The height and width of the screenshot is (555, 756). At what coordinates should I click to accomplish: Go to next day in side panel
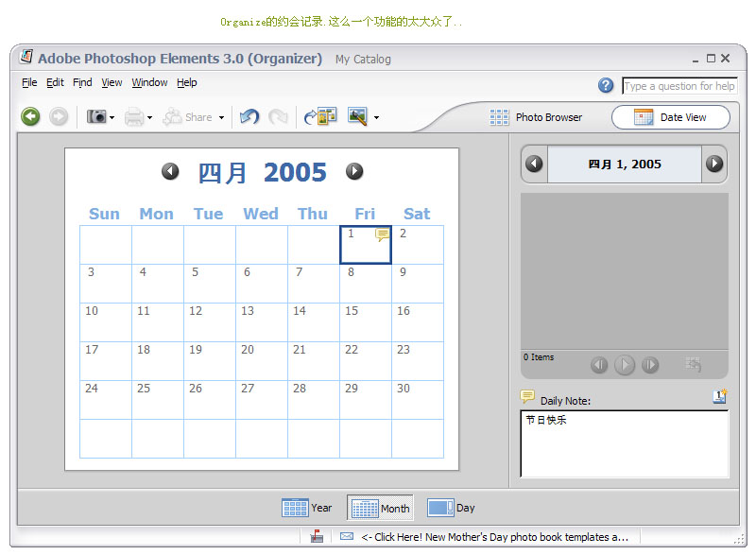click(x=714, y=164)
